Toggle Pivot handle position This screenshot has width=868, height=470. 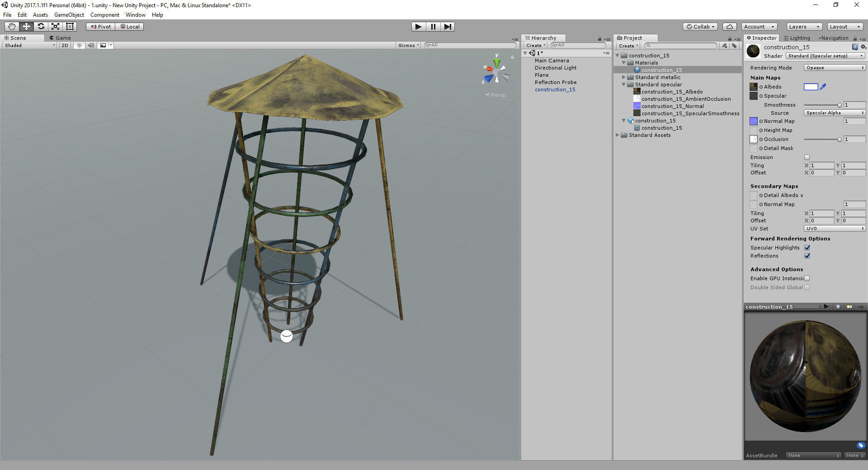click(101, 27)
